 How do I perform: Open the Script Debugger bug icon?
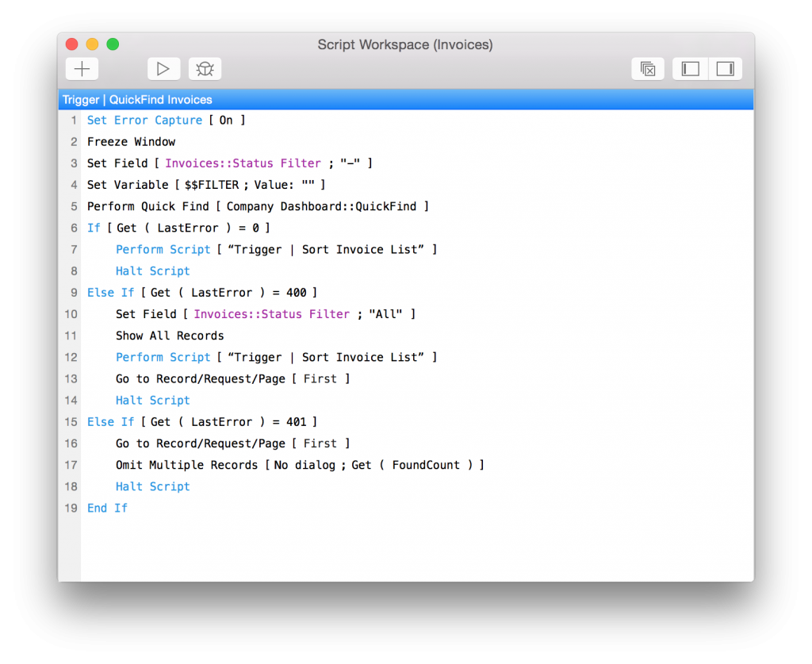205,69
